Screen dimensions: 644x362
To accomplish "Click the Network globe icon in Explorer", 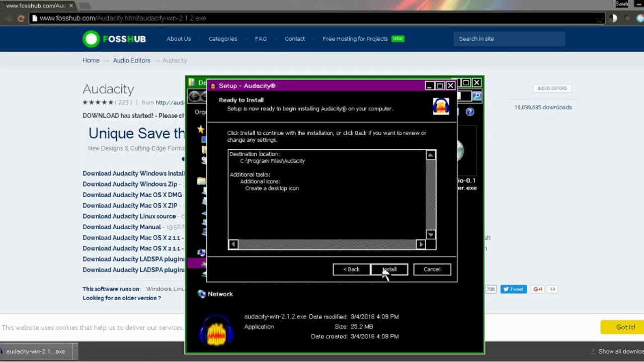I will (x=202, y=294).
